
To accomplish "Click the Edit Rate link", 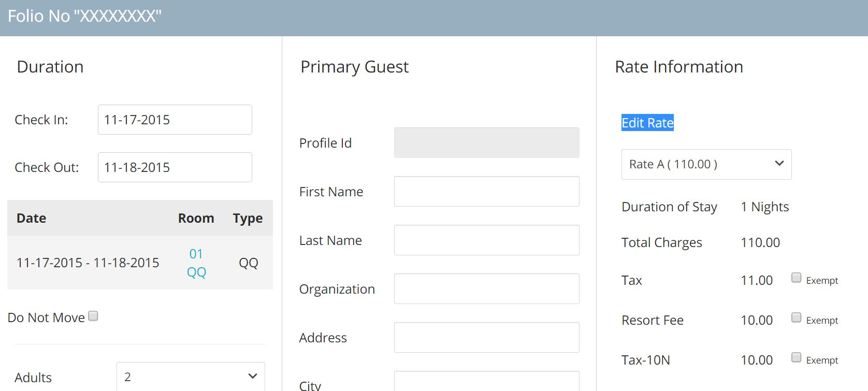I will coord(647,123).
